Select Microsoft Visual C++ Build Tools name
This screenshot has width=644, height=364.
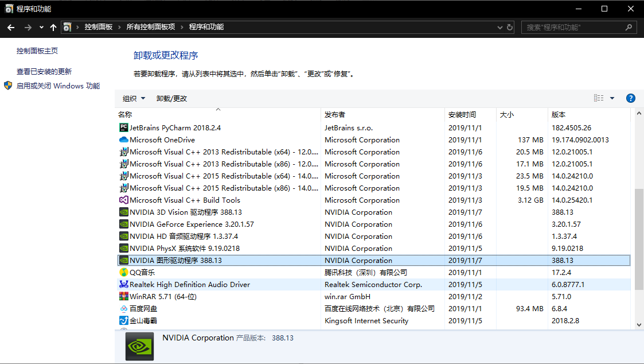(185, 200)
